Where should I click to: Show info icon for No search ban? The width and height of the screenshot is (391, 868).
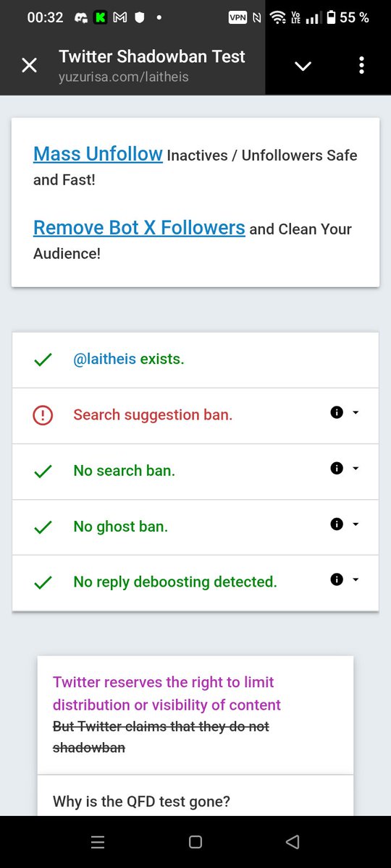336,469
